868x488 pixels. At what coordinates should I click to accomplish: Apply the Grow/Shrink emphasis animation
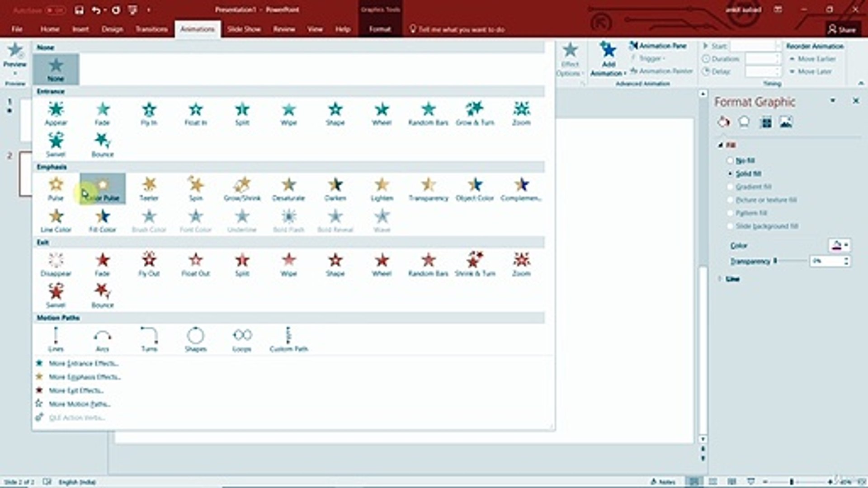pos(242,189)
